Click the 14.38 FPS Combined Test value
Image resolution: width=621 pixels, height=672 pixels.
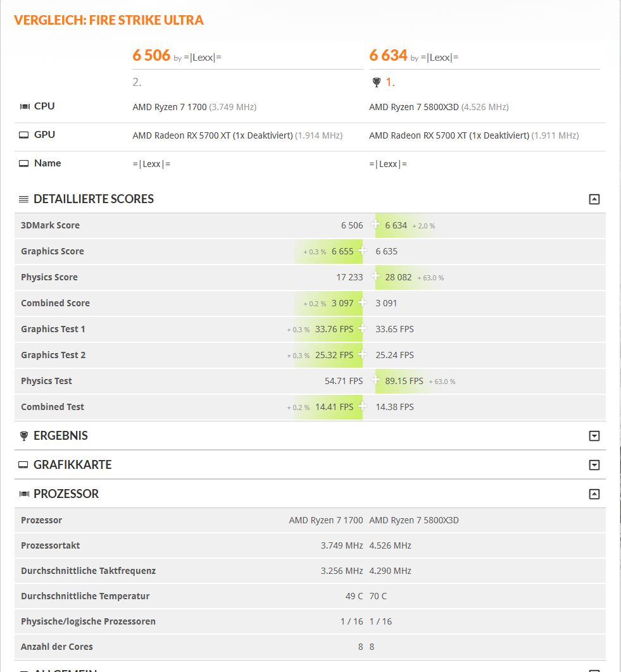394,407
